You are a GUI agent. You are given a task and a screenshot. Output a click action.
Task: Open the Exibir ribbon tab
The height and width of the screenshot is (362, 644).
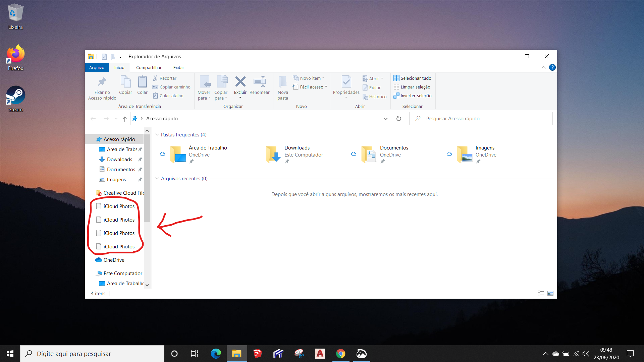click(178, 67)
